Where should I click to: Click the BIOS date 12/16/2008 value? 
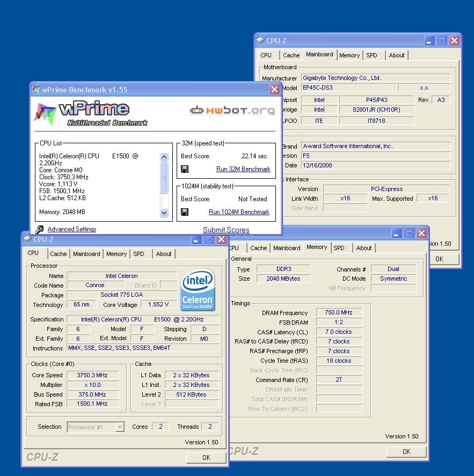(376, 165)
